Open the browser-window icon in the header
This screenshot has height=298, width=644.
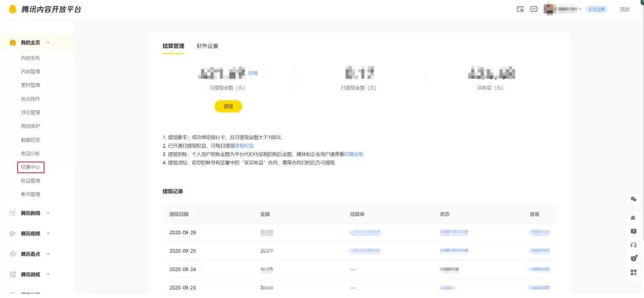[x=520, y=9]
